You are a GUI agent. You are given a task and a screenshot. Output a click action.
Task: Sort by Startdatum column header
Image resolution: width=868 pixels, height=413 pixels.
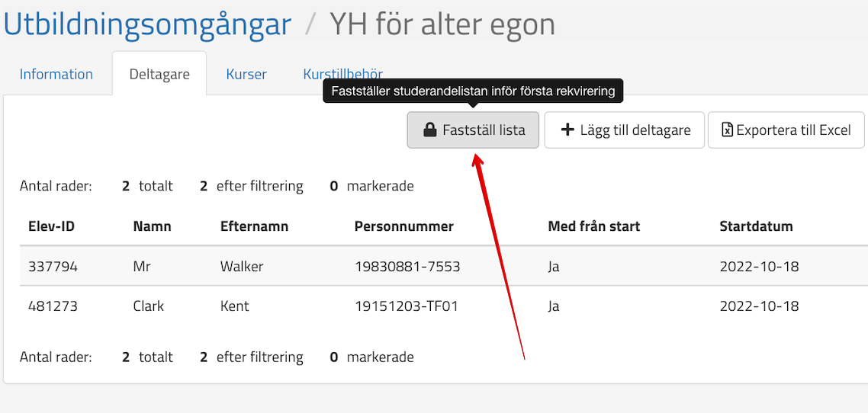pos(756,226)
